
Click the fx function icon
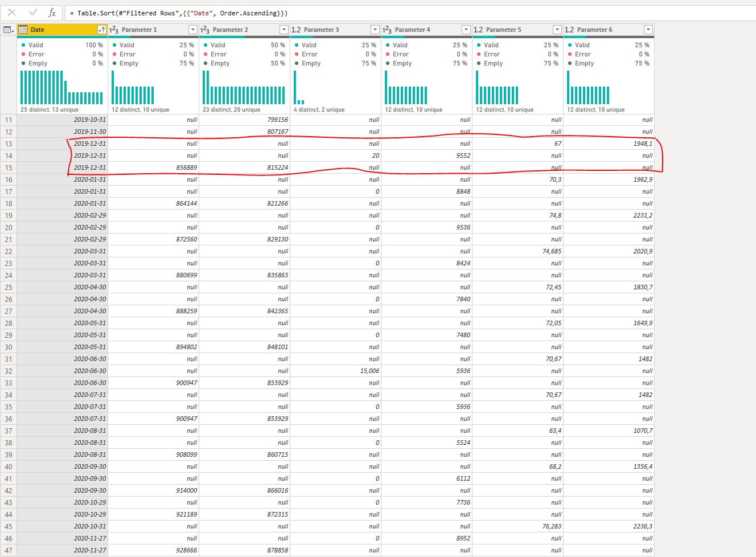52,13
